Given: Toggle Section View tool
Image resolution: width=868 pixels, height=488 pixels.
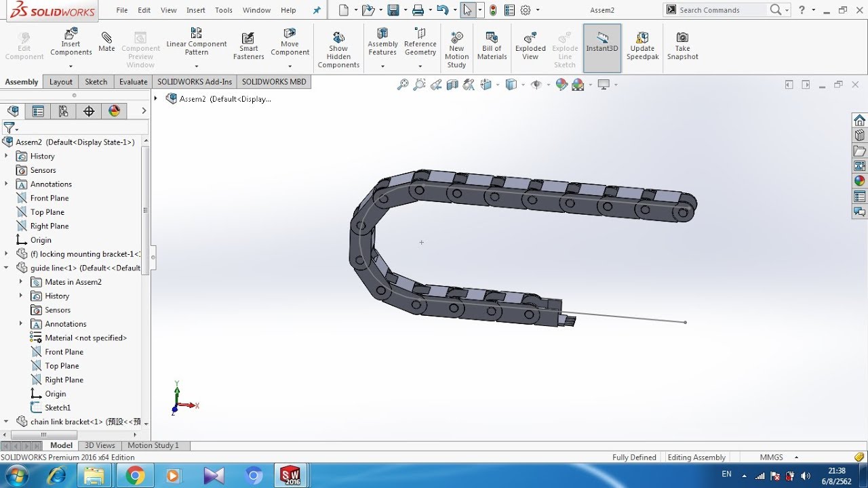Looking at the screenshot, I should 452,85.
